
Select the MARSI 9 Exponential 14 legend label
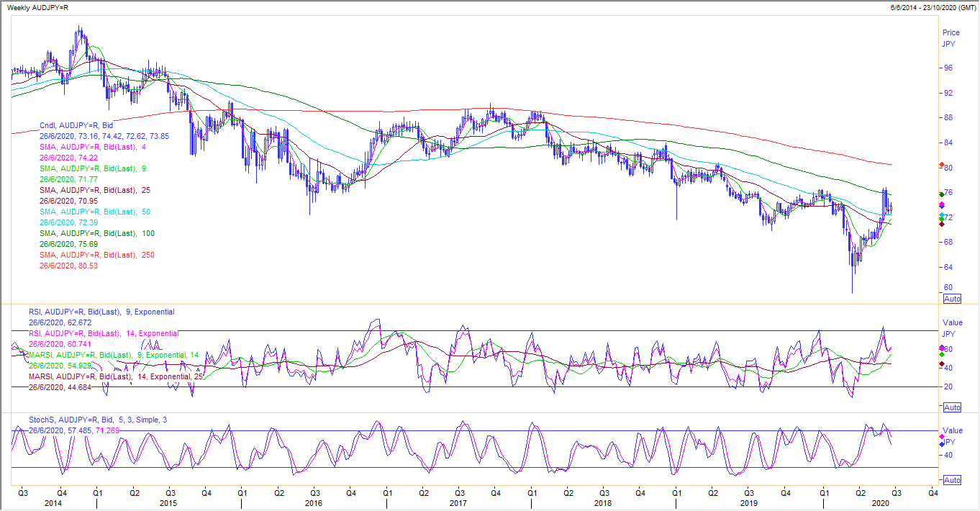tap(113, 356)
